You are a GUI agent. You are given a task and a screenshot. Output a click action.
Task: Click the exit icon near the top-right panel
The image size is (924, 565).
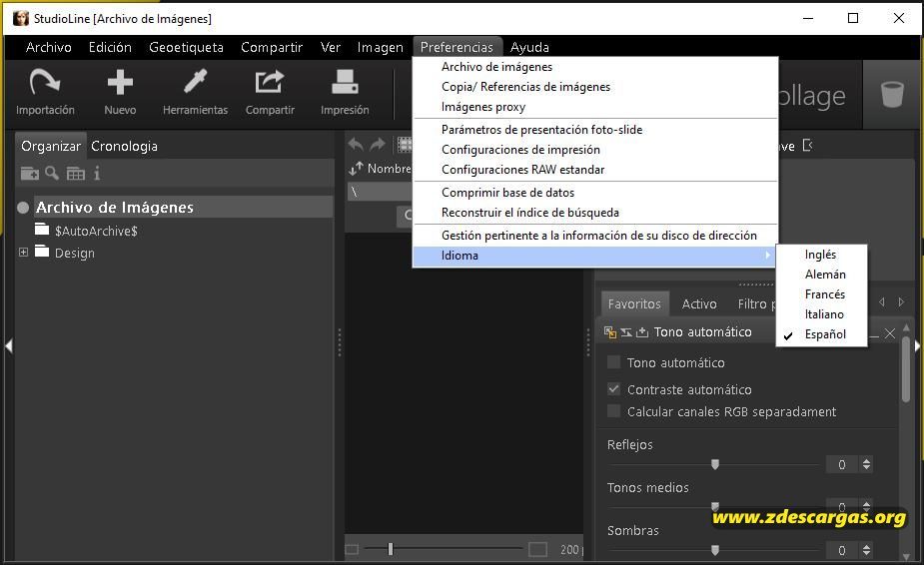[x=808, y=145]
